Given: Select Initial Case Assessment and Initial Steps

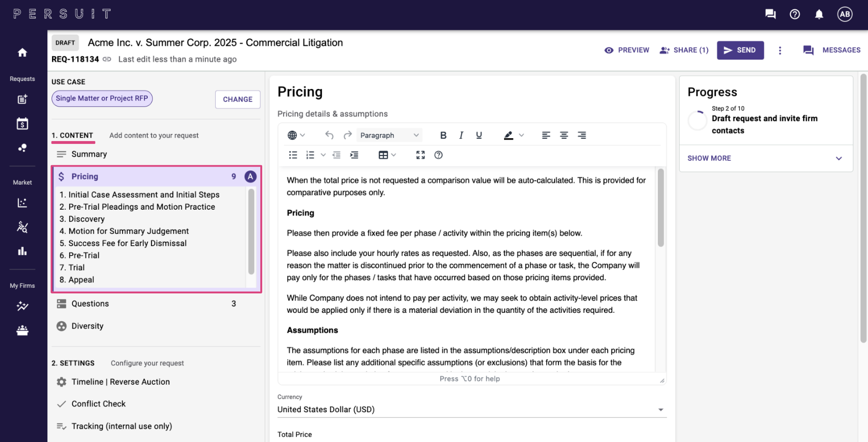Looking at the screenshot, I should click(140, 195).
